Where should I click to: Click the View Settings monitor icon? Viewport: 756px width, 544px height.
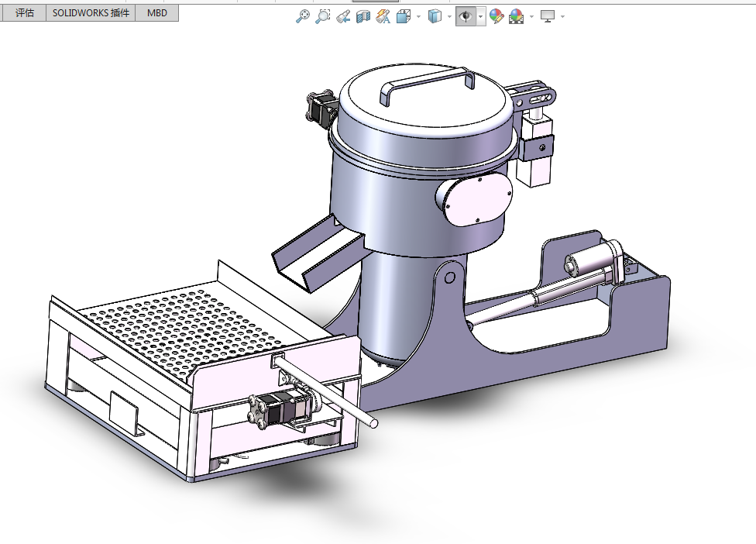[x=548, y=16]
